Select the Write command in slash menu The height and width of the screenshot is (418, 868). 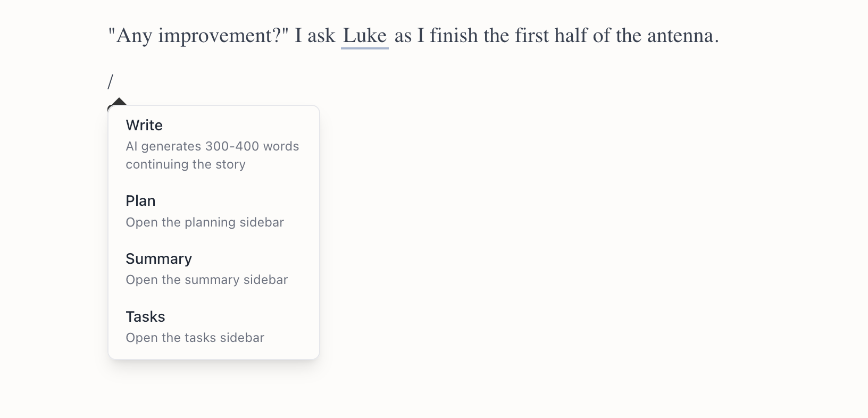point(144,126)
